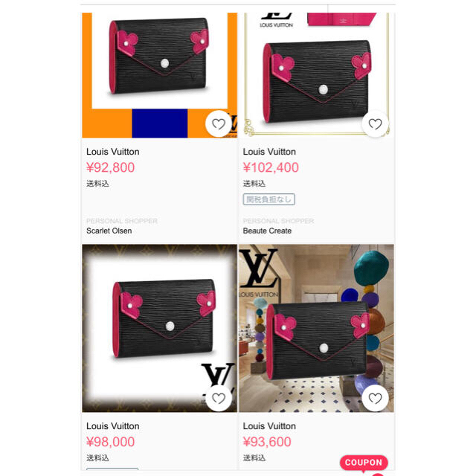Select the ¥98,000 price
The image size is (476, 476).
[111, 442]
